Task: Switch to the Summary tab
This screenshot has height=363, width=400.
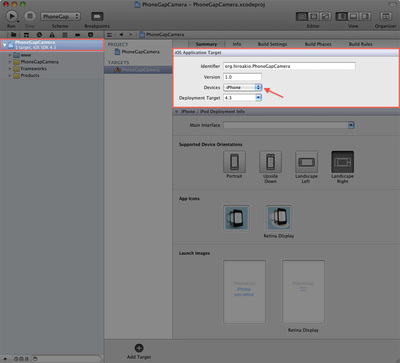Action: (x=206, y=44)
